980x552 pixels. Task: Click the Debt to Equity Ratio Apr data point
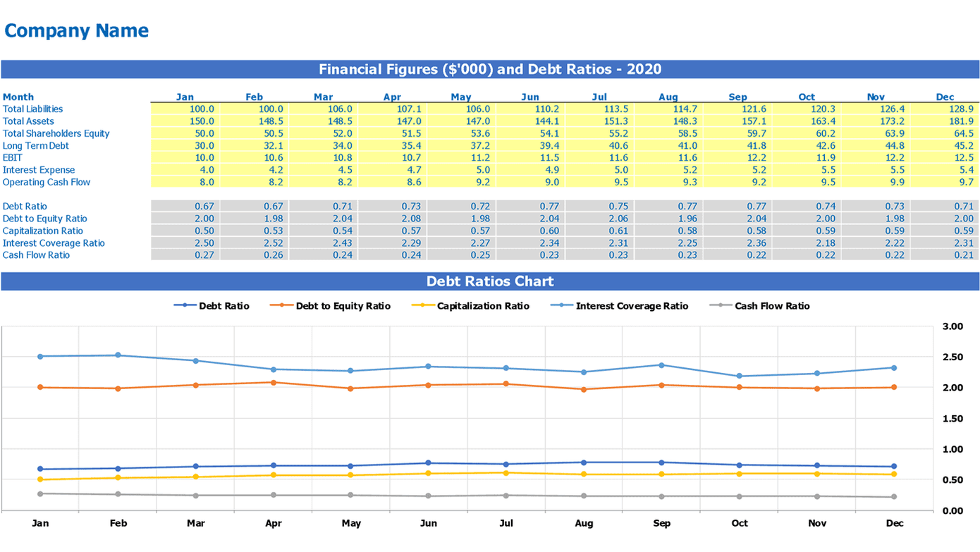(x=274, y=382)
